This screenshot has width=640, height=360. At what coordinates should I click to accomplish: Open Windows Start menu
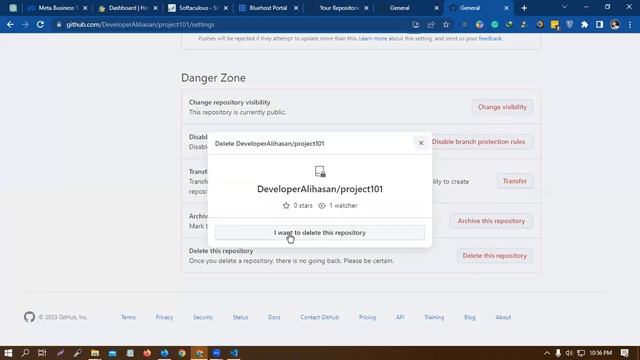pos(8,353)
